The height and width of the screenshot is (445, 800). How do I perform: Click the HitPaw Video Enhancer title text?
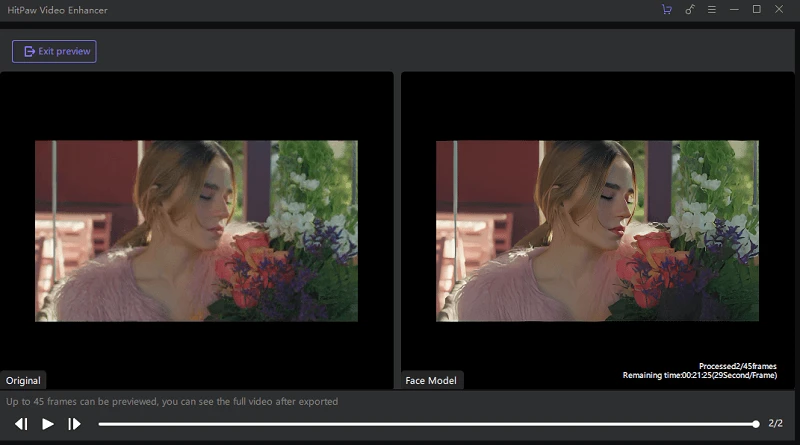point(57,10)
